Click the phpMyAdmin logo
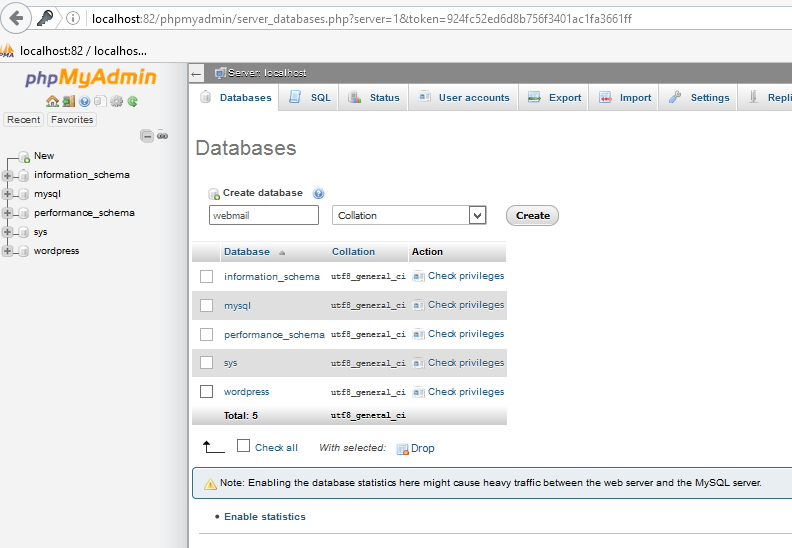792x548 pixels. point(90,78)
